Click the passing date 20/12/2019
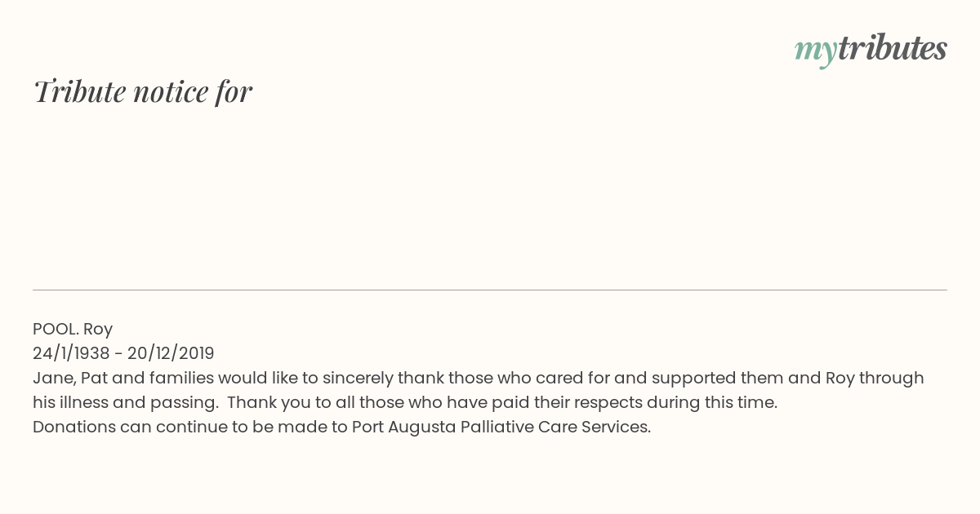Screen dimensions: 980x514 [x=171, y=353]
